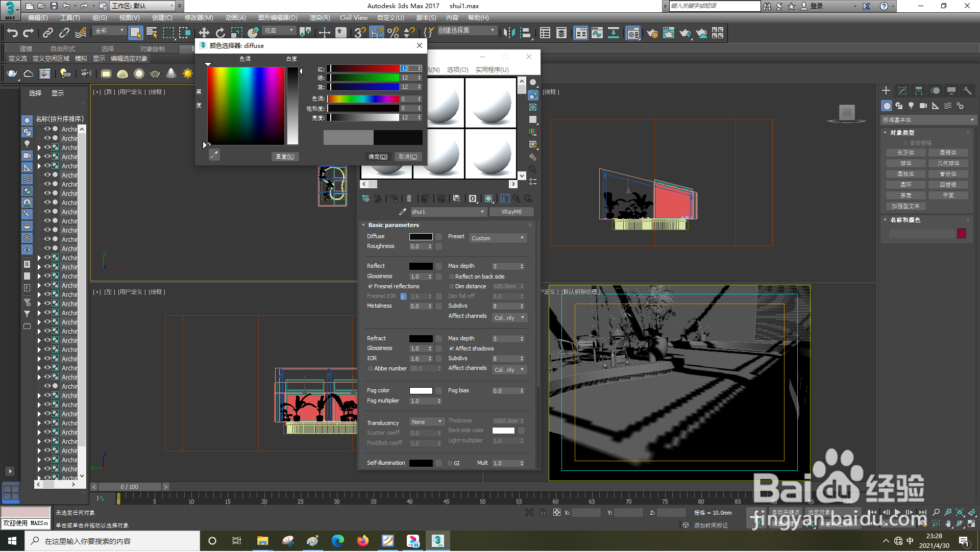Toggle Fresnel IOR lock L button
Image resolution: width=980 pixels, height=552 pixels.
(403, 296)
